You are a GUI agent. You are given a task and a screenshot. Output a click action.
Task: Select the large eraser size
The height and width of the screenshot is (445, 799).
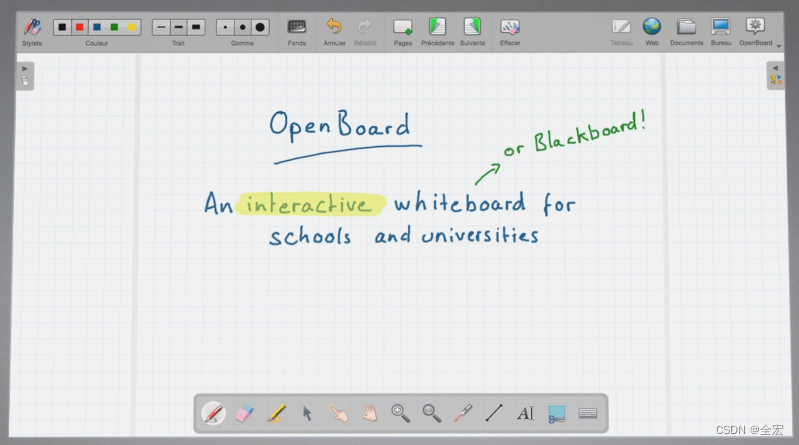tap(260, 28)
